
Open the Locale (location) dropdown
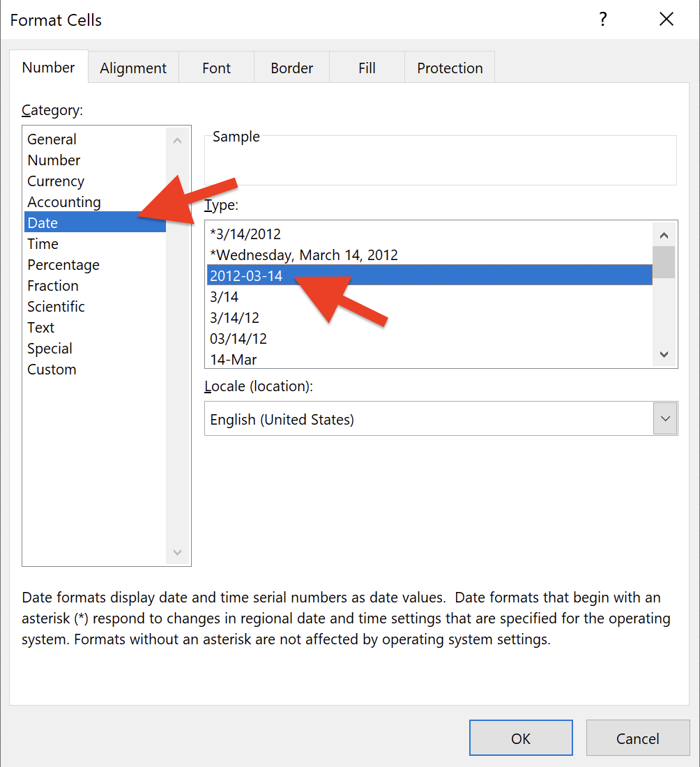(x=665, y=418)
